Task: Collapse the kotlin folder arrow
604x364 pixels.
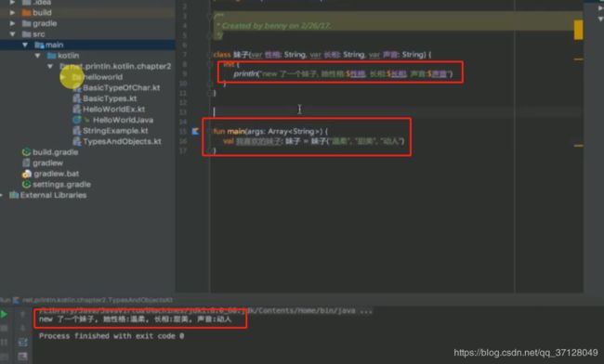Action: 38,56
